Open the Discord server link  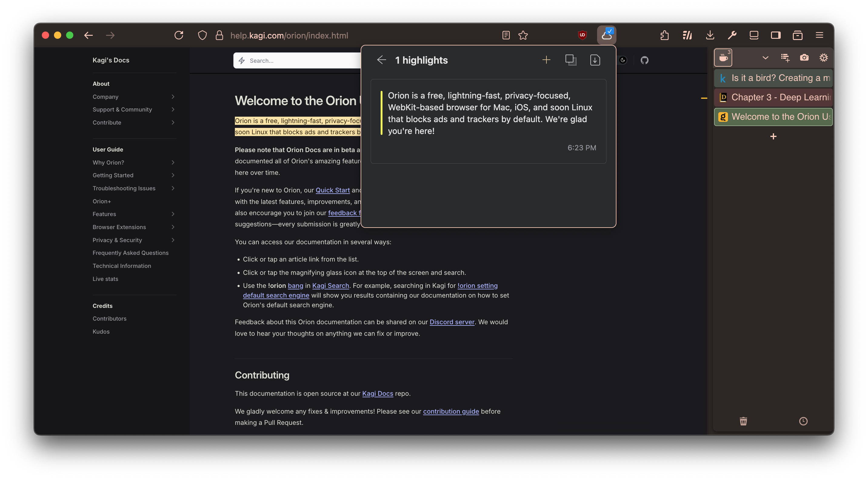point(452,322)
